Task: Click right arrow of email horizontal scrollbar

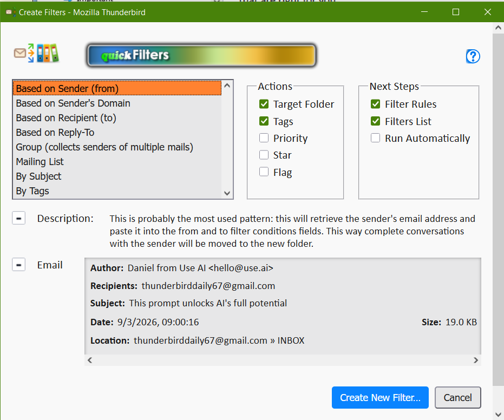Action: pyautogui.click(x=476, y=360)
